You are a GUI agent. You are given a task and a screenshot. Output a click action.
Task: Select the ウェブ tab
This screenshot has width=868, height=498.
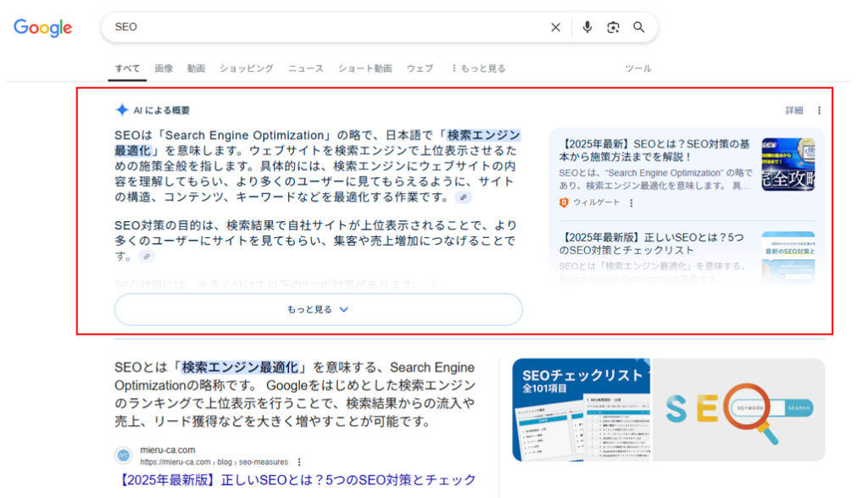click(420, 69)
